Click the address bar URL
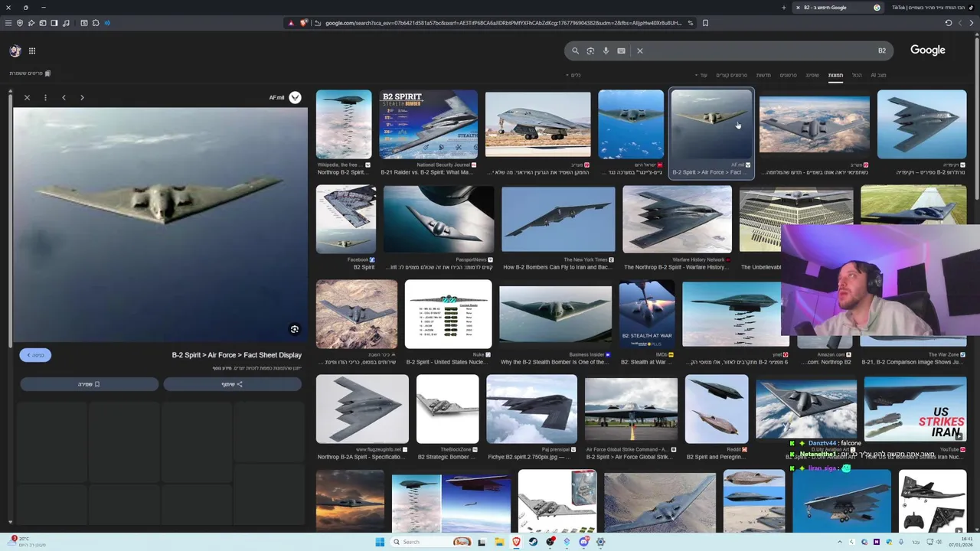The image size is (980, 551). click(x=503, y=23)
